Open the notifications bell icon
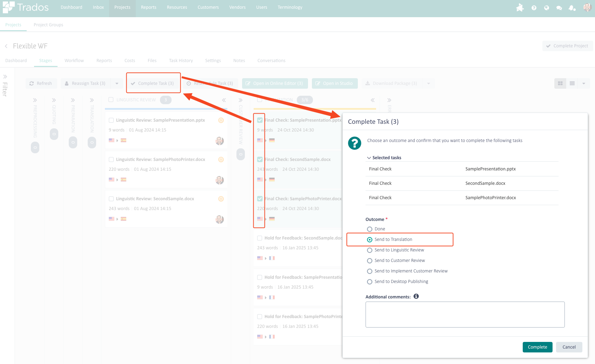 click(x=572, y=8)
